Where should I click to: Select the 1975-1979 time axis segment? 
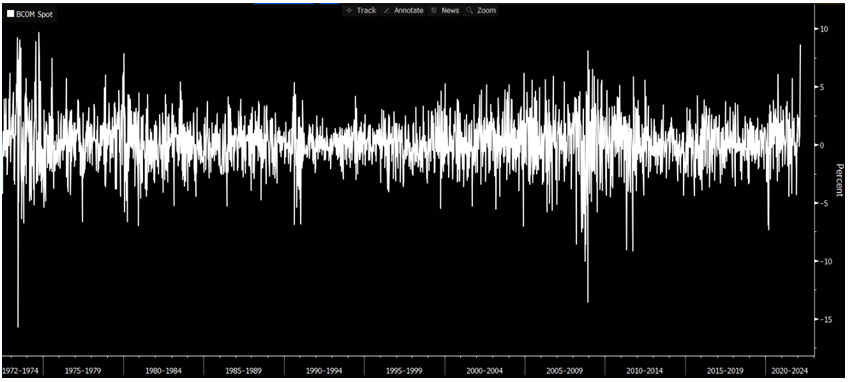tap(83, 371)
